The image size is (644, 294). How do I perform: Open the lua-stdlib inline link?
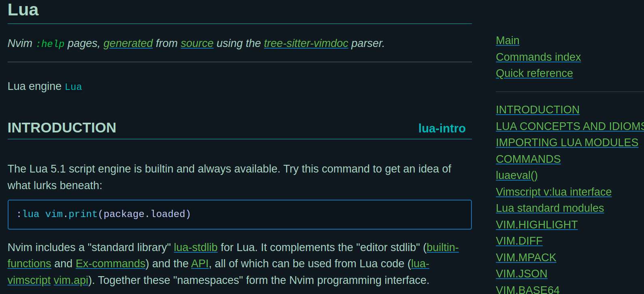[196, 247]
